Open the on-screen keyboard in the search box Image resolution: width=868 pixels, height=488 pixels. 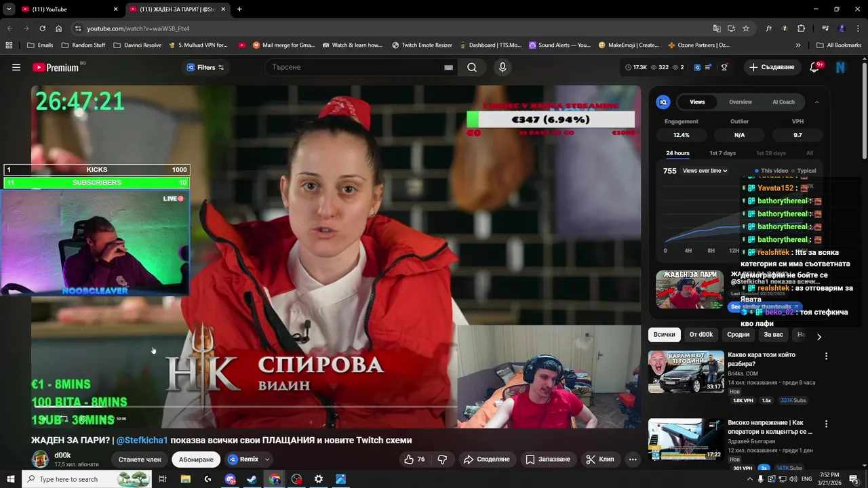[448, 67]
